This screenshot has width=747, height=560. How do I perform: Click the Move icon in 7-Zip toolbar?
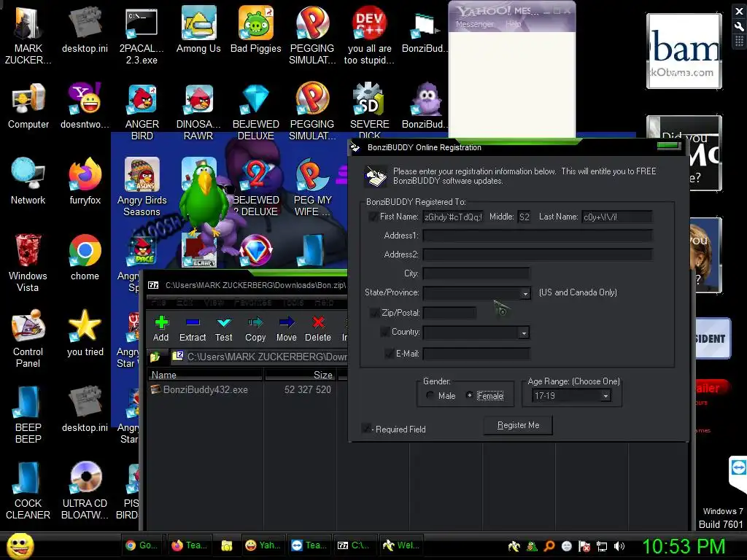coord(286,329)
